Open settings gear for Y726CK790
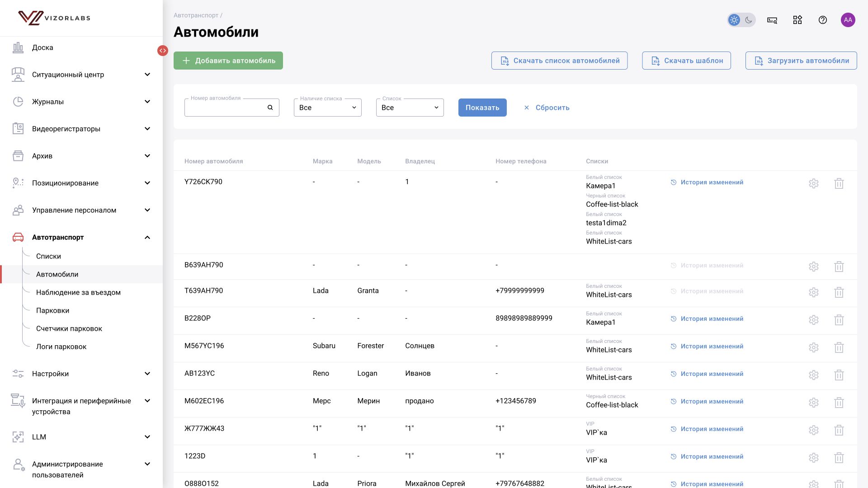The width and height of the screenshot is (868, 488). tap(814, 183)
